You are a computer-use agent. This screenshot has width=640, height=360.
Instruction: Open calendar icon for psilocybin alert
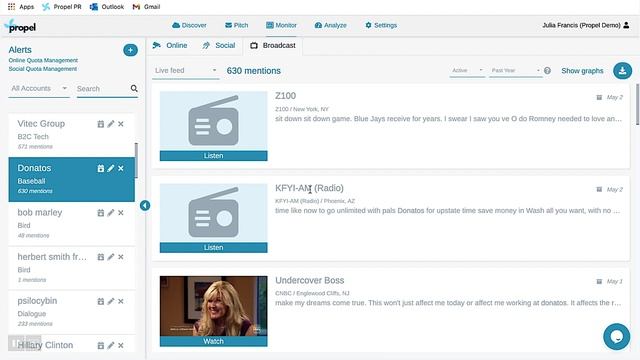(100, 302)
